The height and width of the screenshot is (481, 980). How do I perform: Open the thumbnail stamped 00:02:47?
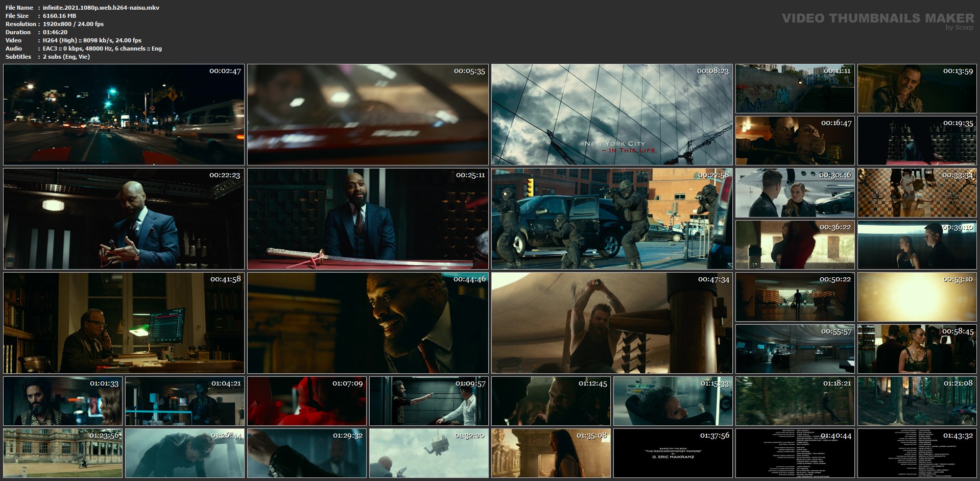coord(124,114)
